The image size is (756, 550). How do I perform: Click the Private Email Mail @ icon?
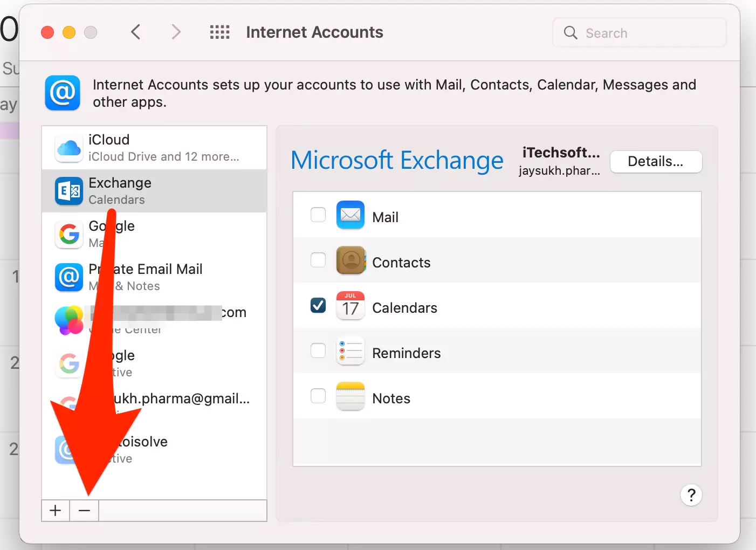click(69, 277)
